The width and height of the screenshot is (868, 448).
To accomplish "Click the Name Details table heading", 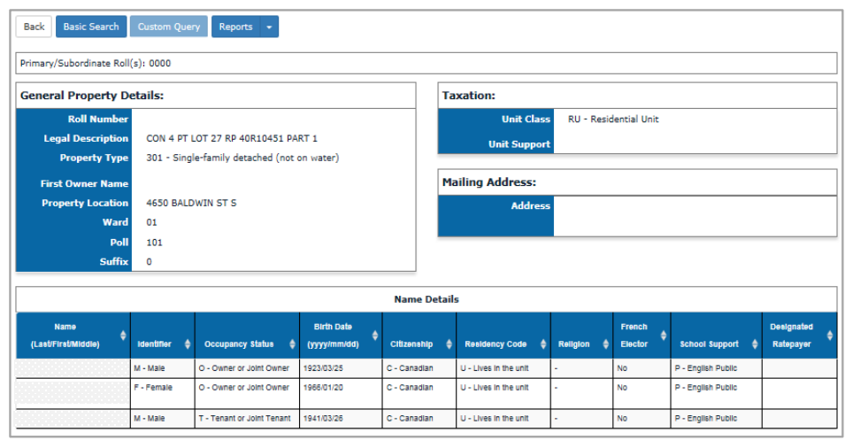I will coord(426,299).
